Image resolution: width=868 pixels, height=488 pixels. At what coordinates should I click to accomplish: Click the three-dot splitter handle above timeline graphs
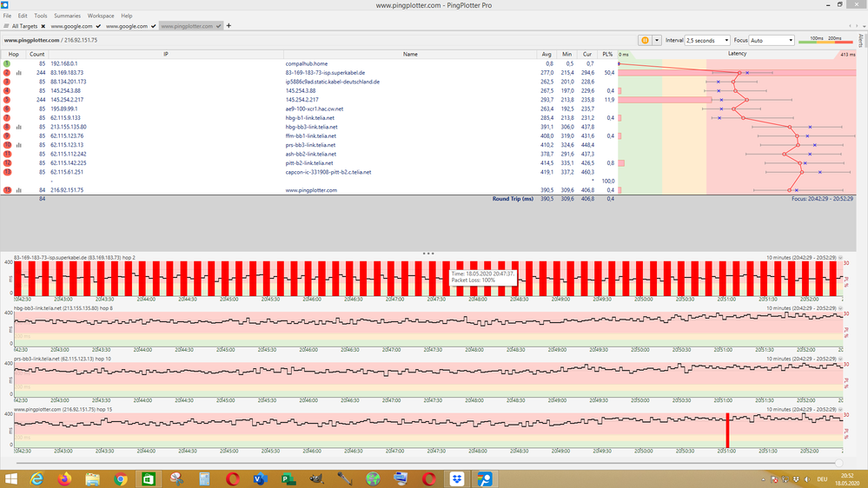428,254
